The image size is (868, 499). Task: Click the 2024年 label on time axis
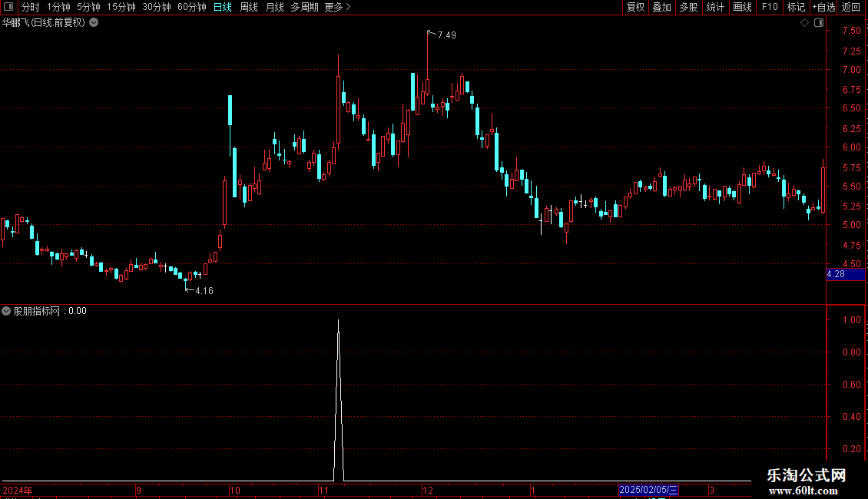coord(17,490)
